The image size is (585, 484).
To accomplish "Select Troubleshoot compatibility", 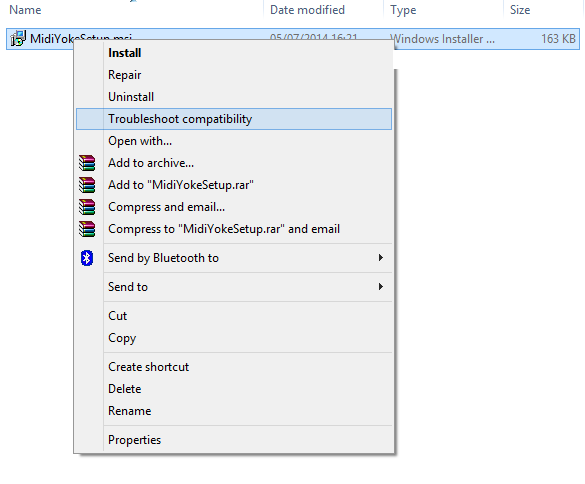I will pos(234,119).
